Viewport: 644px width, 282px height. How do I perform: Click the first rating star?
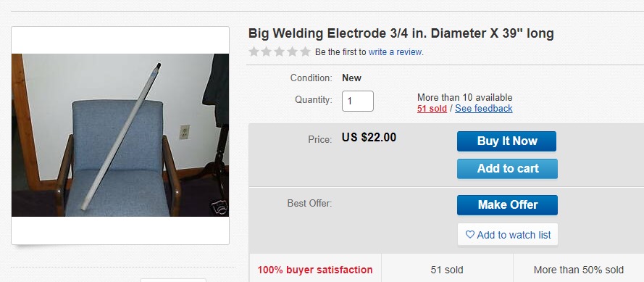(254, 51)
